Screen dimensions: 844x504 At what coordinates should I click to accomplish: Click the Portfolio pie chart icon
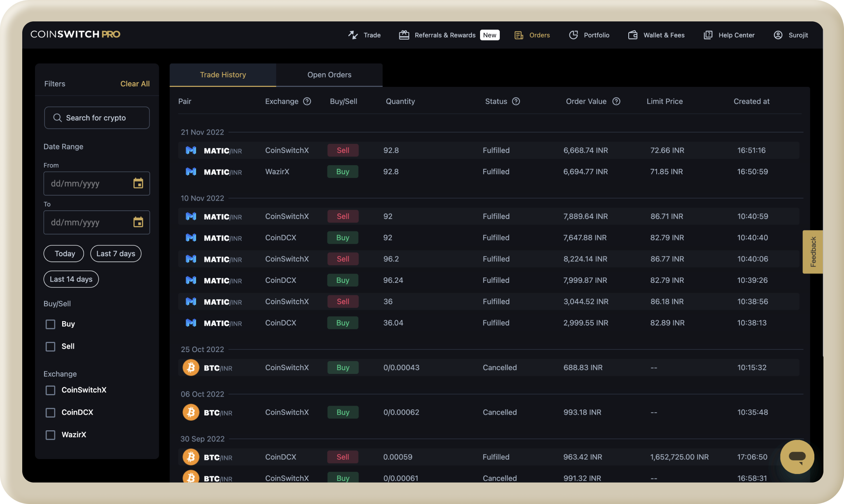(x=574, y=35)
